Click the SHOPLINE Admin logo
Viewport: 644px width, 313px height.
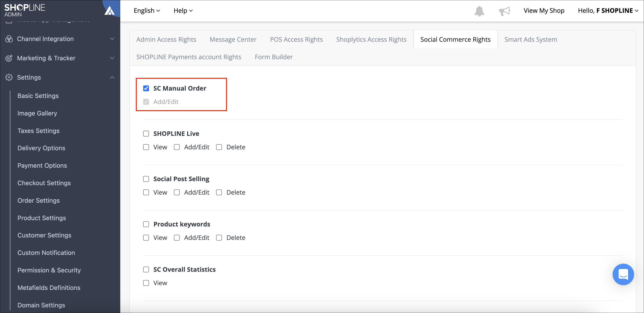coord(24,10)
